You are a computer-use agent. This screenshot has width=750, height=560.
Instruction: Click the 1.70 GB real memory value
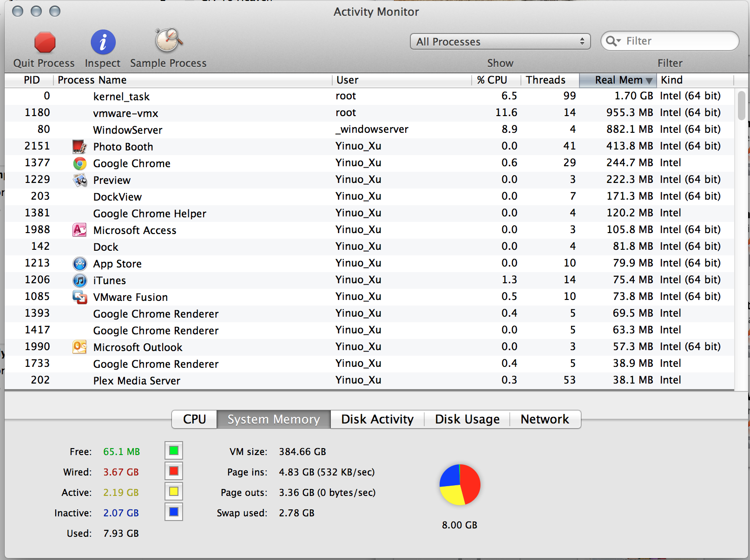[x=634, y=96]
